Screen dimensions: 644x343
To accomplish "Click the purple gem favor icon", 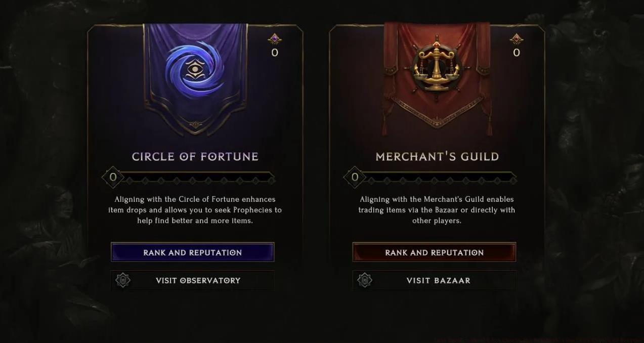I will tap(274, 39).
